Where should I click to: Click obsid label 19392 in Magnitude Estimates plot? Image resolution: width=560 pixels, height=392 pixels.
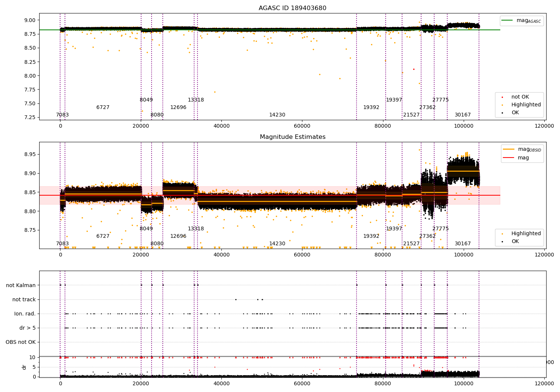pyautogui.click(x=371, y=236)
